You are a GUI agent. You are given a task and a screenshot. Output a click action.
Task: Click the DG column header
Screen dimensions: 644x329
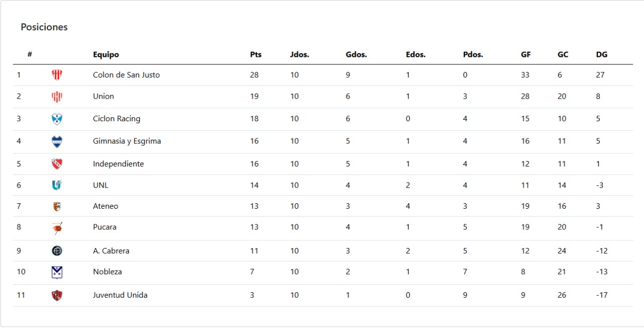602,55
